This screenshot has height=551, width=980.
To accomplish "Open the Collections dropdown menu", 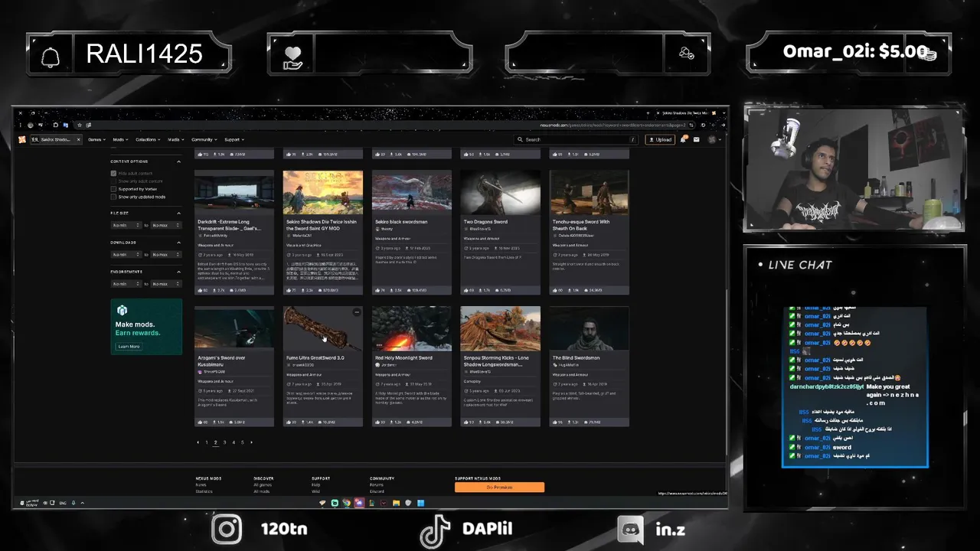I will (x=148, y=139).
